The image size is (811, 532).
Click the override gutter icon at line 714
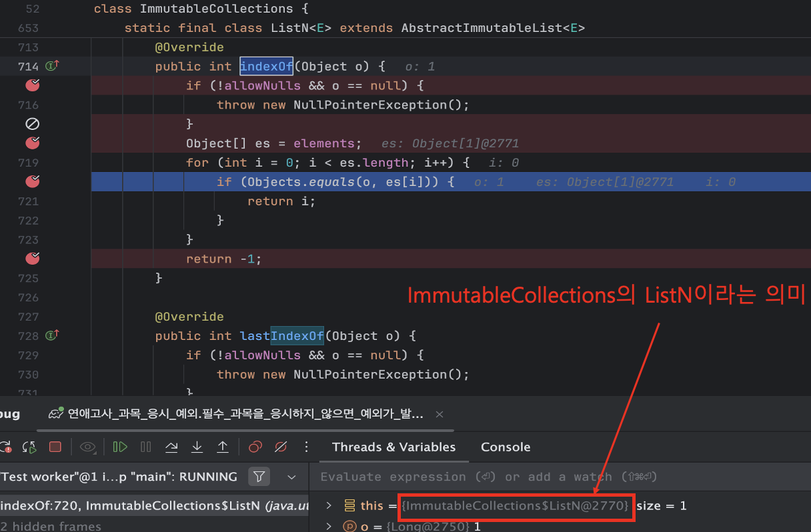point(52,66)
